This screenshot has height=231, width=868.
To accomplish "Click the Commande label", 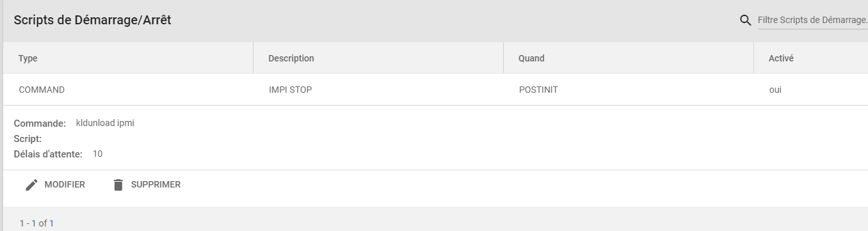I will click(40, 123).
